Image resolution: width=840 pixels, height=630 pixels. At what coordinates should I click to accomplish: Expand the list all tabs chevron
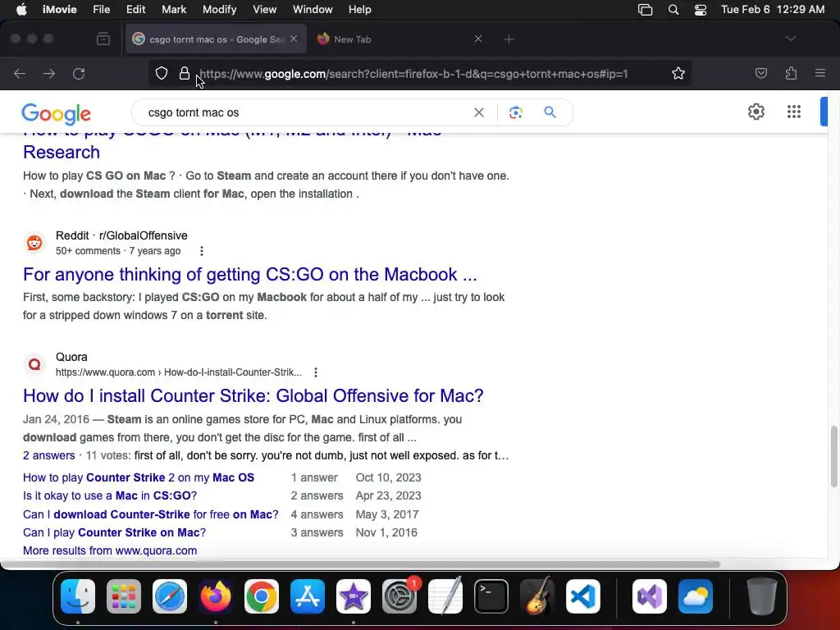791,39
